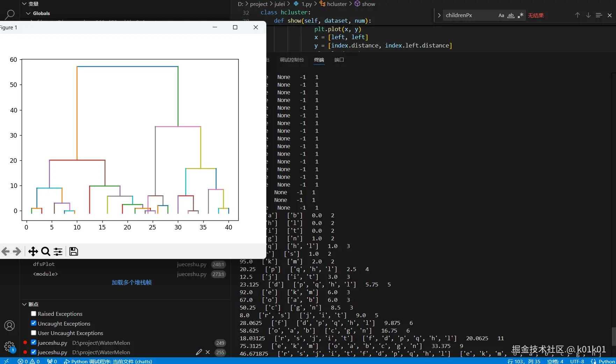Click the julei breadcrumb segment

(280, 4)
